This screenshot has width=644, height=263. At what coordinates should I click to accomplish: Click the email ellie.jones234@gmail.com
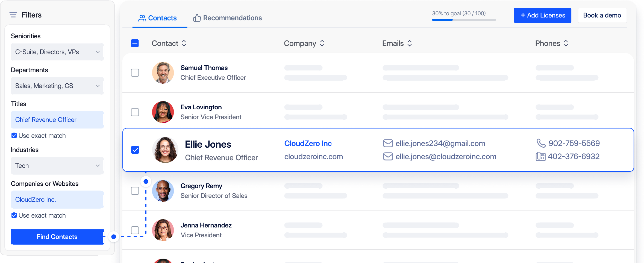click(440, 143)
